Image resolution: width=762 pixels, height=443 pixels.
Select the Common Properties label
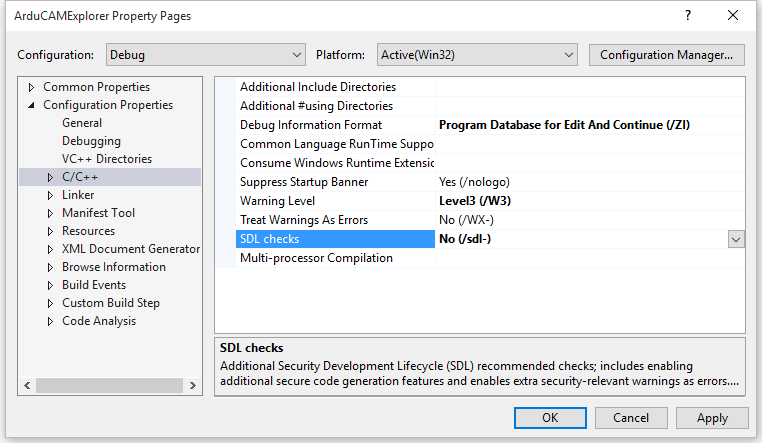96,87
